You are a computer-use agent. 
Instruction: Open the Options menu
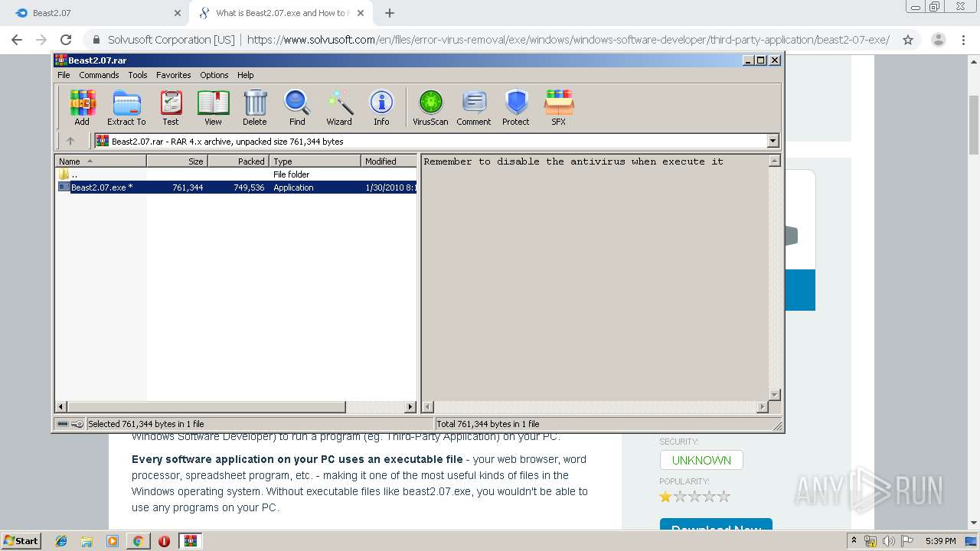214,75
